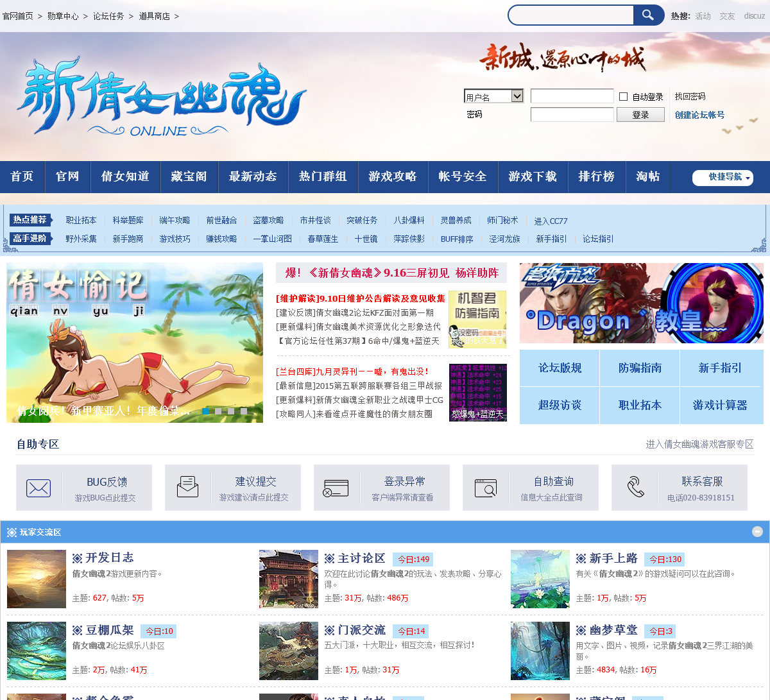Enable the 自动登录 checkbox
Screen dimensions: 770x700
tap(623, 96)
